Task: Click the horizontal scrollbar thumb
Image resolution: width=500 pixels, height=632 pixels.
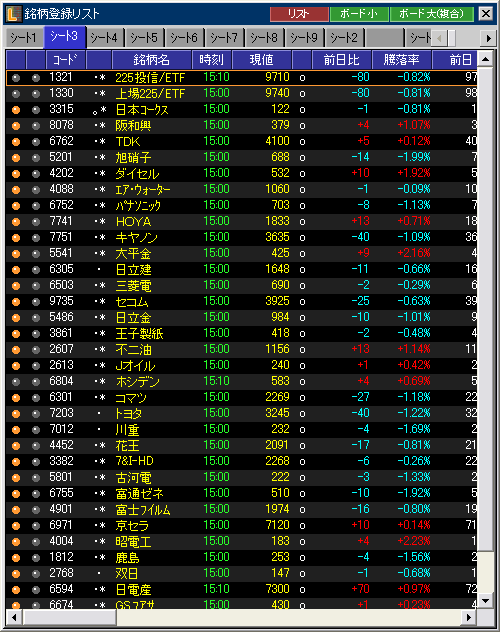Action: coord(70,617)
